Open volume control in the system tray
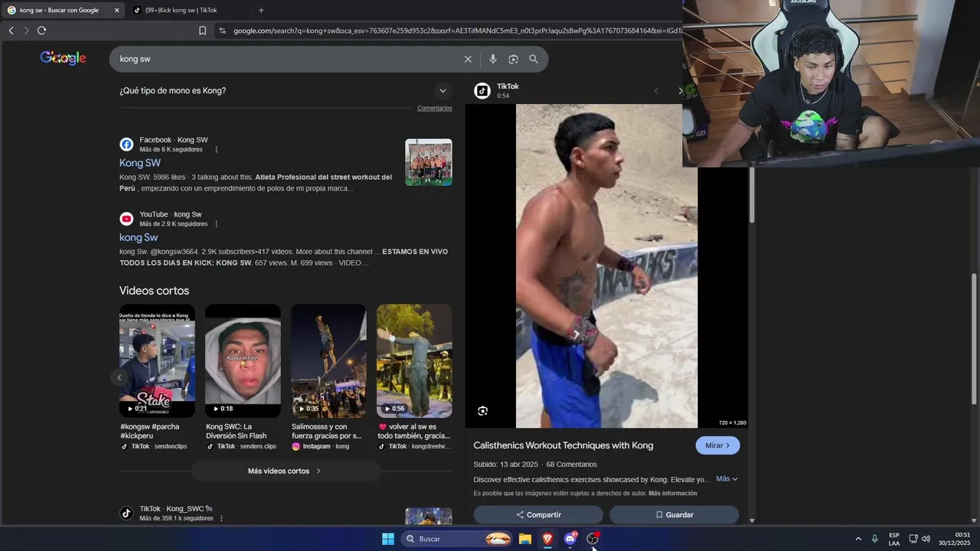The image size is (980, 551). 926,539
